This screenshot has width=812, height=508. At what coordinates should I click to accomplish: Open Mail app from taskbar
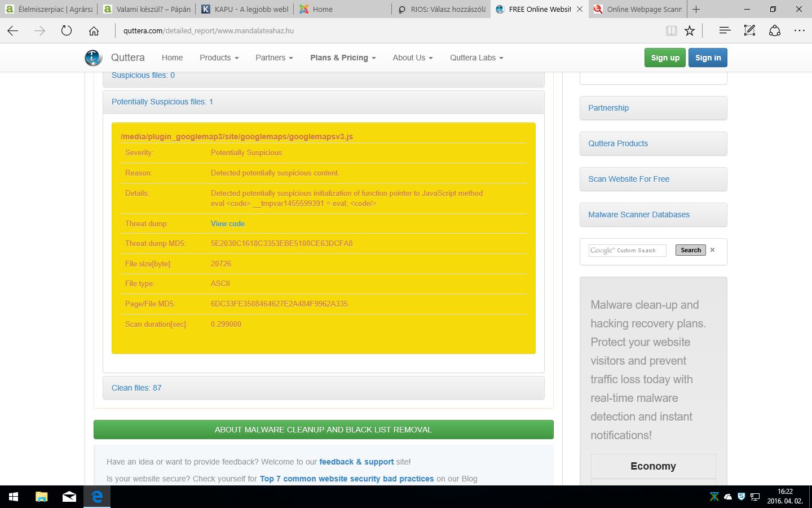69,497
